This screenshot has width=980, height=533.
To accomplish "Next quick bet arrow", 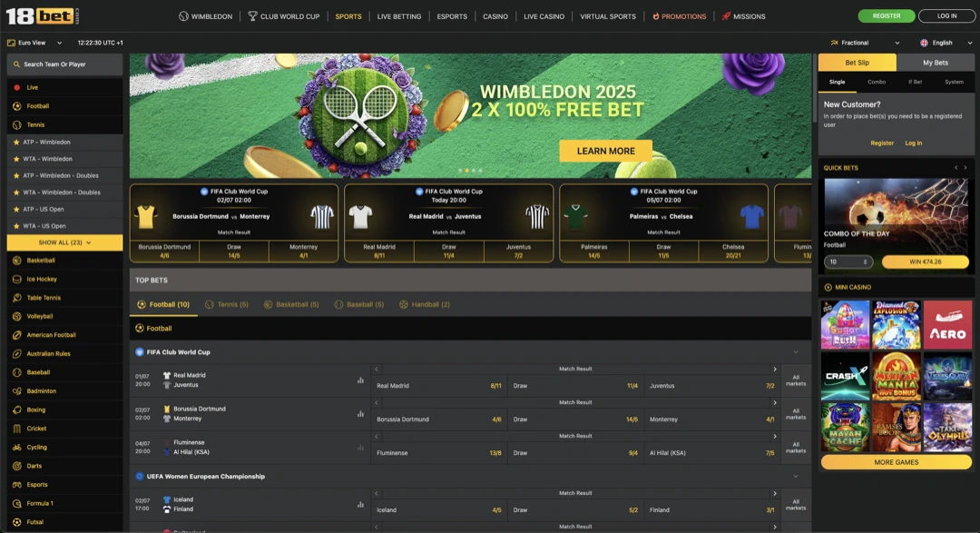I will click(x=965, y=168).
